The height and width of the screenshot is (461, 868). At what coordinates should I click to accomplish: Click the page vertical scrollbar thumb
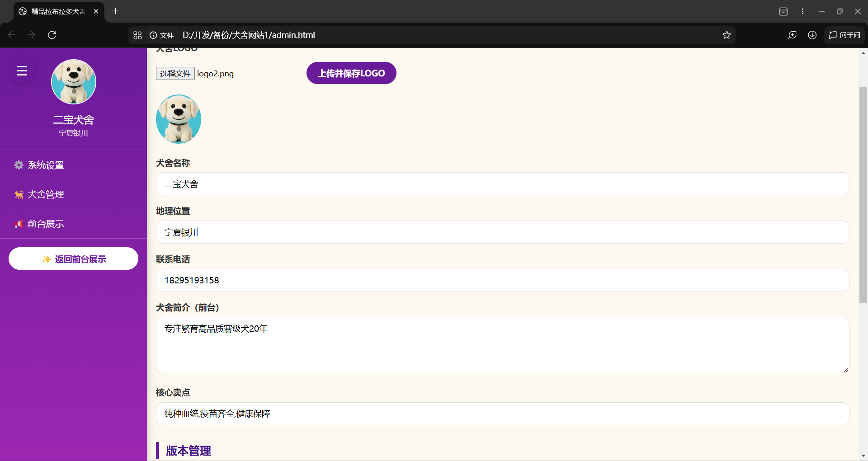(x=863, y=194)
